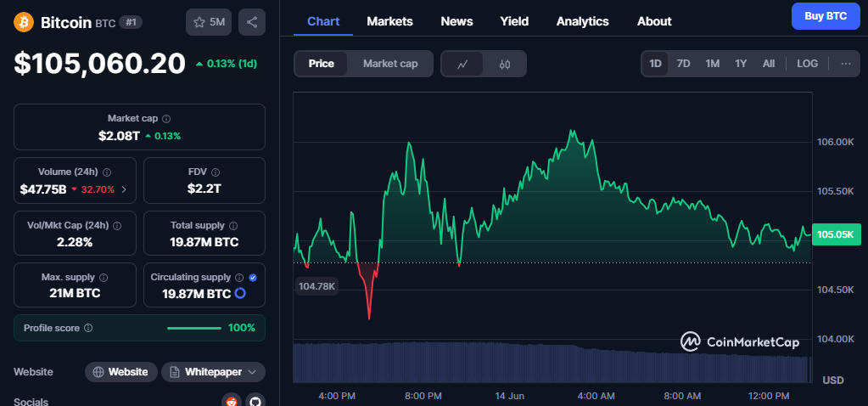Click the $2.2T FDV value
The width and height of the screenshot is (868, 406).
pos(204,189)
